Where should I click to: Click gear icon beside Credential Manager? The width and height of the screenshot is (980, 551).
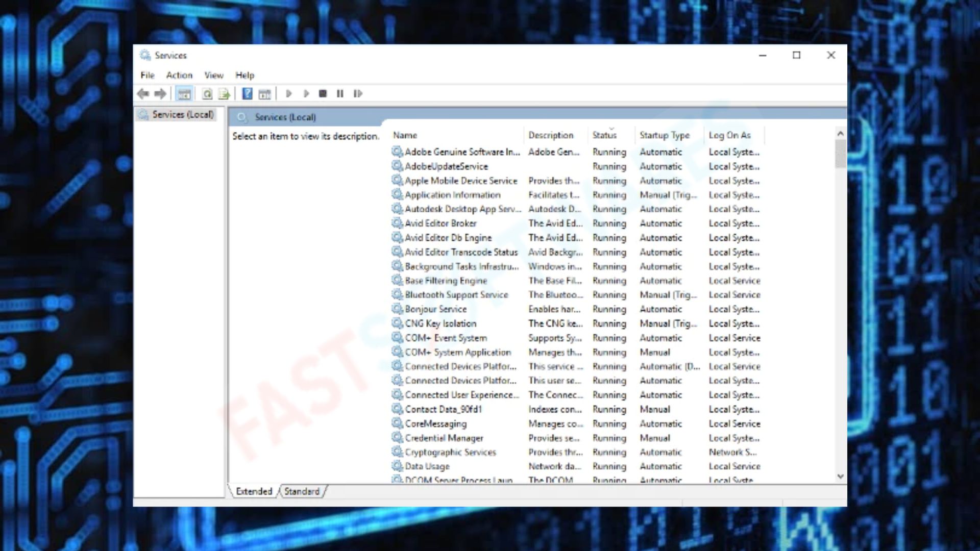point(397,437)
